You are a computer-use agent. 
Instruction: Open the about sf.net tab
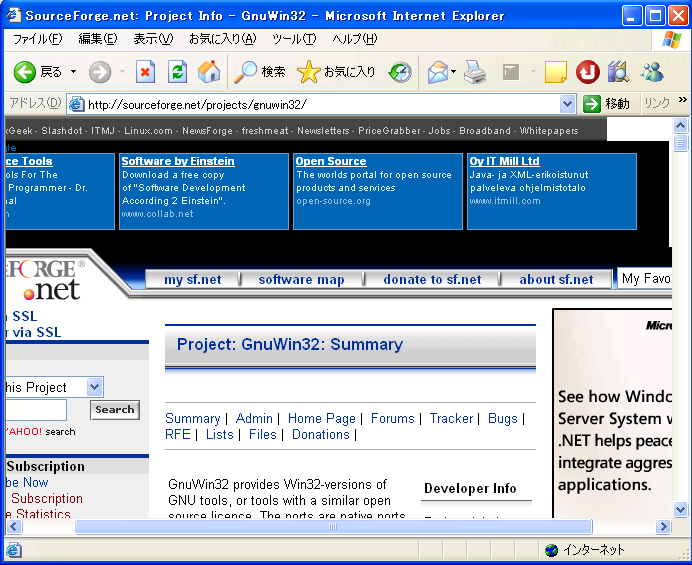(x=556, y=279)
